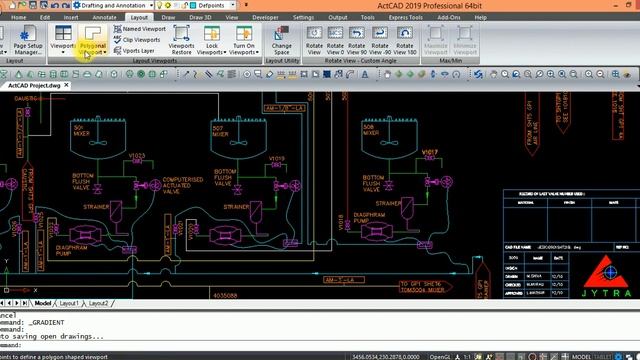Click the Lock Viewports icon
This screenshot has width=640, height=360.
coord(212,33)
